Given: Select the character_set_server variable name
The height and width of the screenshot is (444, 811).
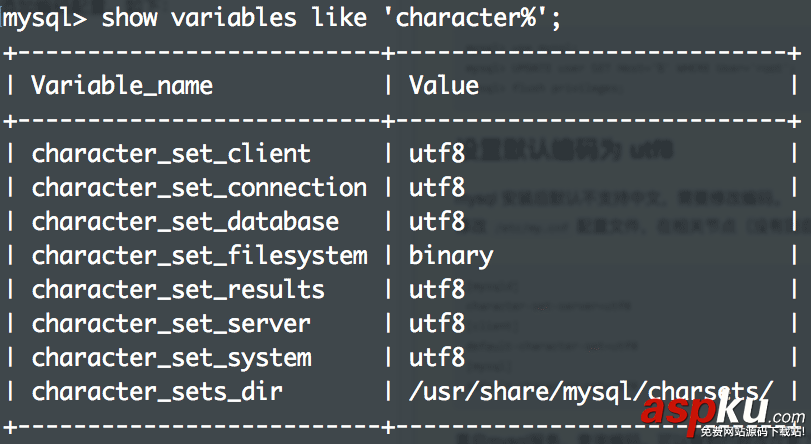Looking at the screenshot, I should tap(171, 324).
